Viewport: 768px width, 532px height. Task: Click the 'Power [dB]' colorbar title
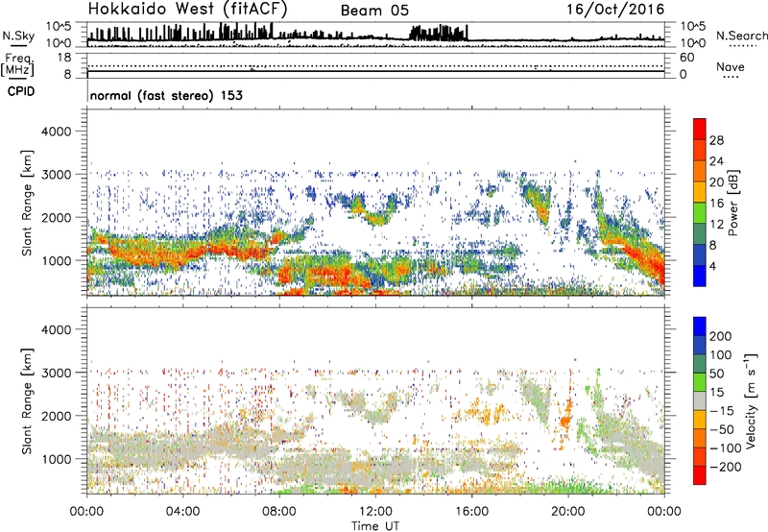(732, 203)
